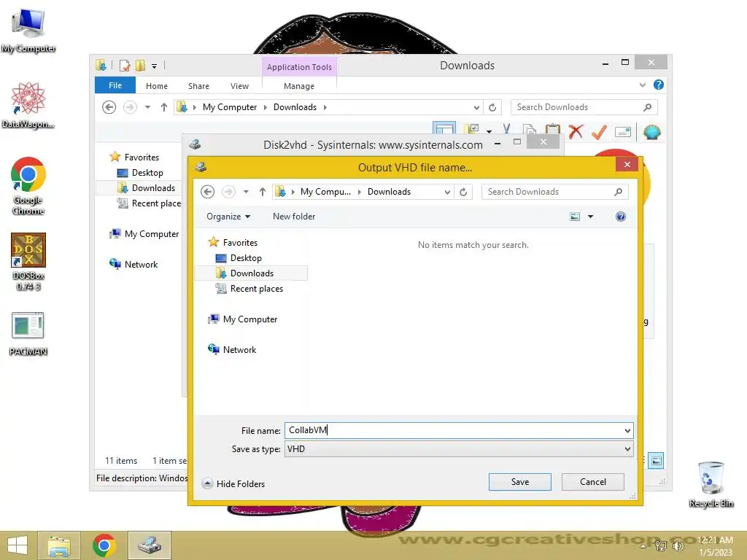Go back in save dialog
This screenshot has width=747, height=560.
[x=207, y=192]
